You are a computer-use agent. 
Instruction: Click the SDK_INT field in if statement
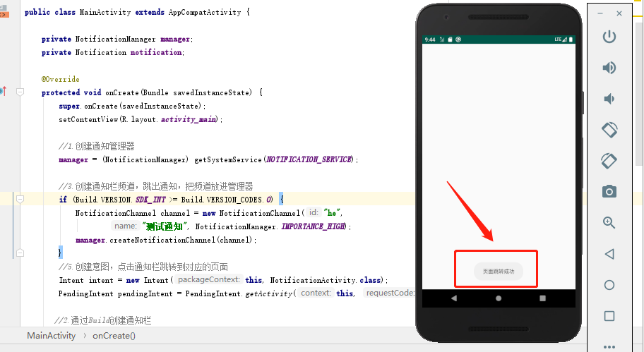(x=150, y=200)
